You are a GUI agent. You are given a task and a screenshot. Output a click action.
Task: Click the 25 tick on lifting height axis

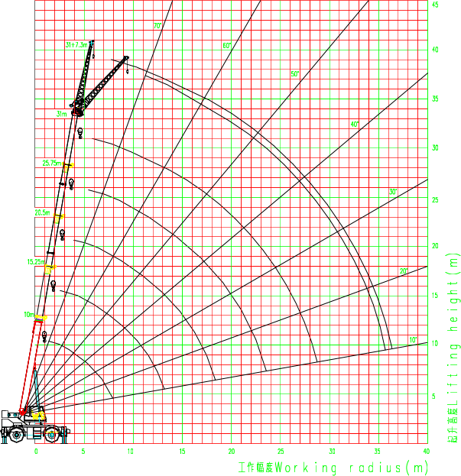(435, 199)
